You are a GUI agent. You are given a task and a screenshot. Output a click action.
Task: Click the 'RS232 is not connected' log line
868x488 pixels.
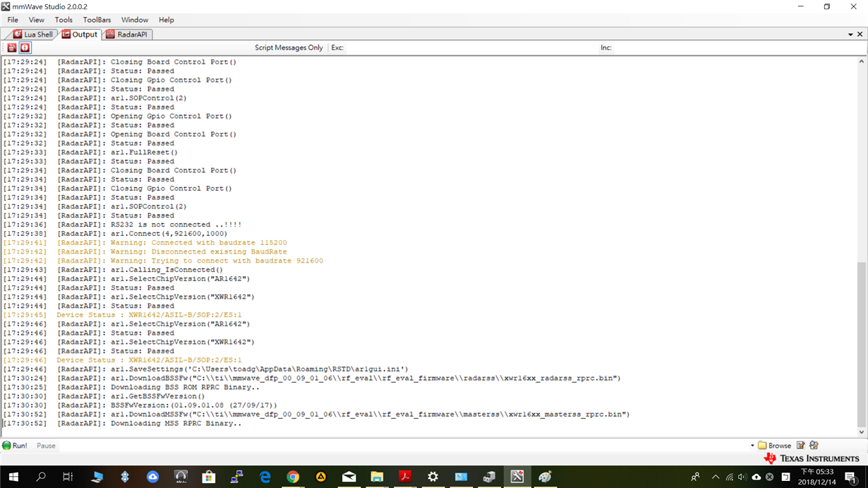tap(122, 225)
